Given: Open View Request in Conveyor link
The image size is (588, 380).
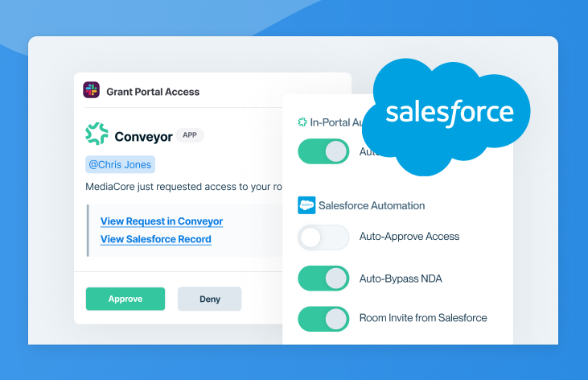Looking at the screenshot, I should click(162, 221).
